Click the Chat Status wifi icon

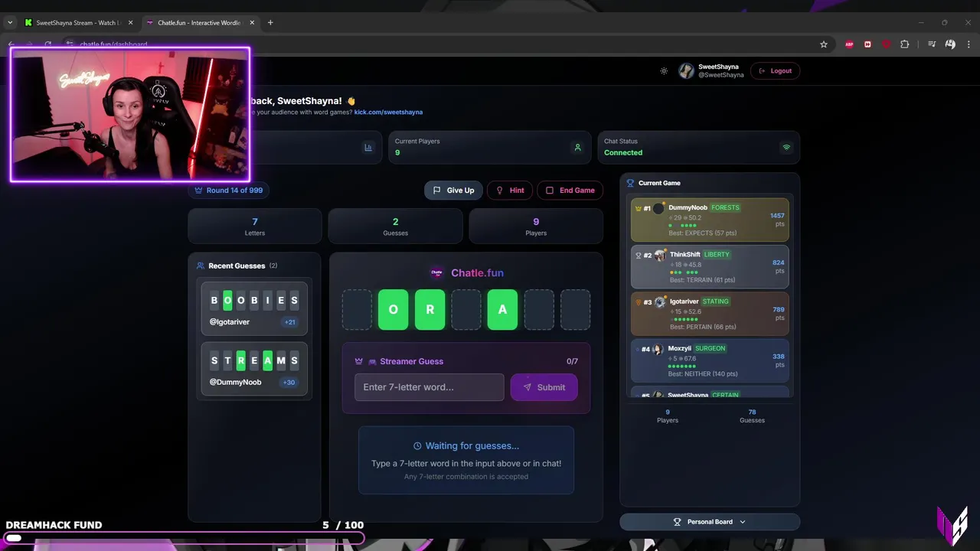(786, 148)
